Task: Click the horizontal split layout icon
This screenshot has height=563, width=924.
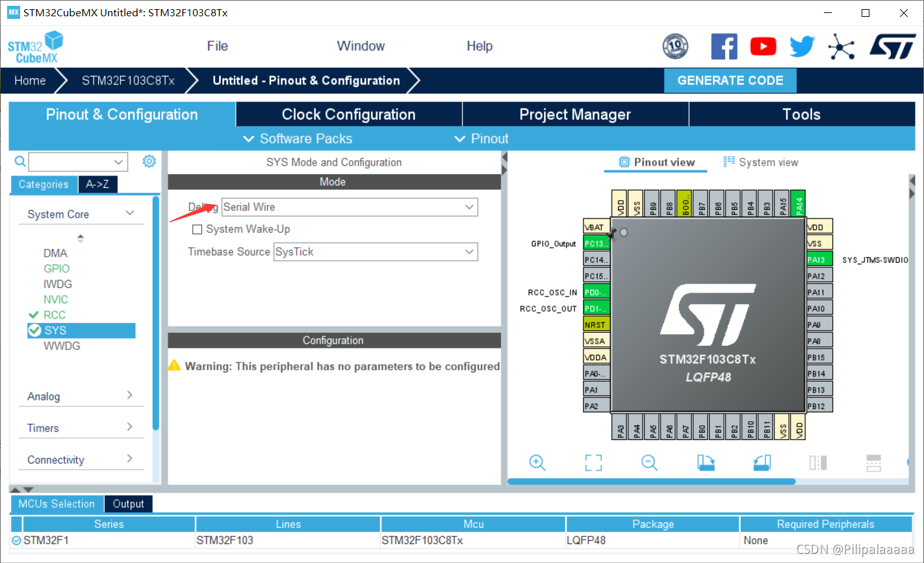Action: click(x=874, y=462)
